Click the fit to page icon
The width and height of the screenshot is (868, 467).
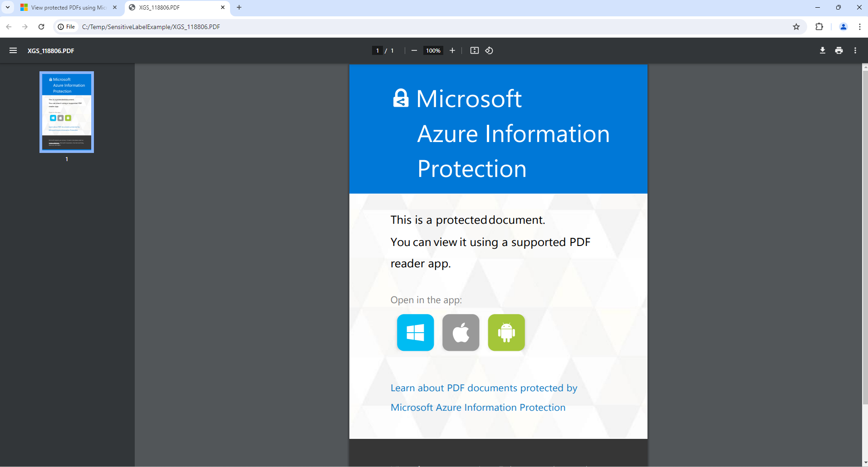pos(474,50)
